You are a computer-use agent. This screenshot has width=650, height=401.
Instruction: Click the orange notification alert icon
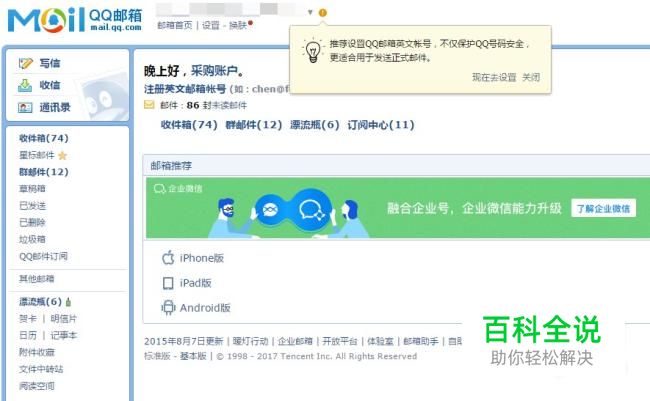[x=323, y=13]
